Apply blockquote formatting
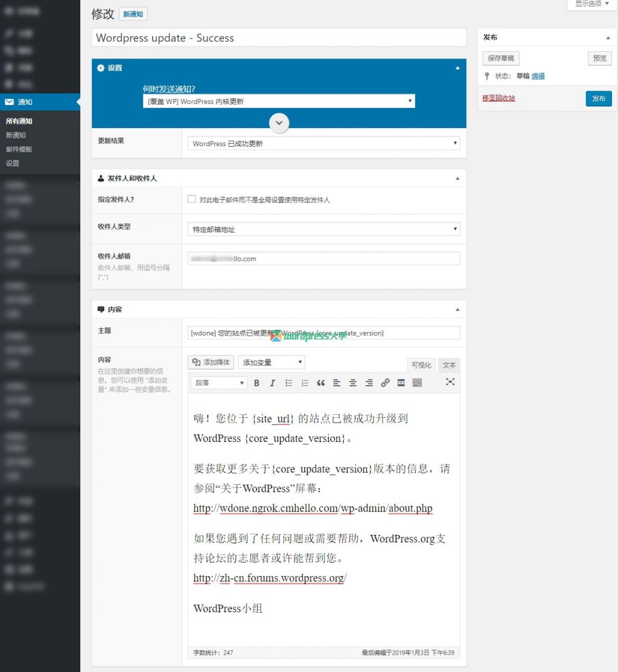This screenshot has width=618, height=672. pyautogui.click(x=321, y=383)
